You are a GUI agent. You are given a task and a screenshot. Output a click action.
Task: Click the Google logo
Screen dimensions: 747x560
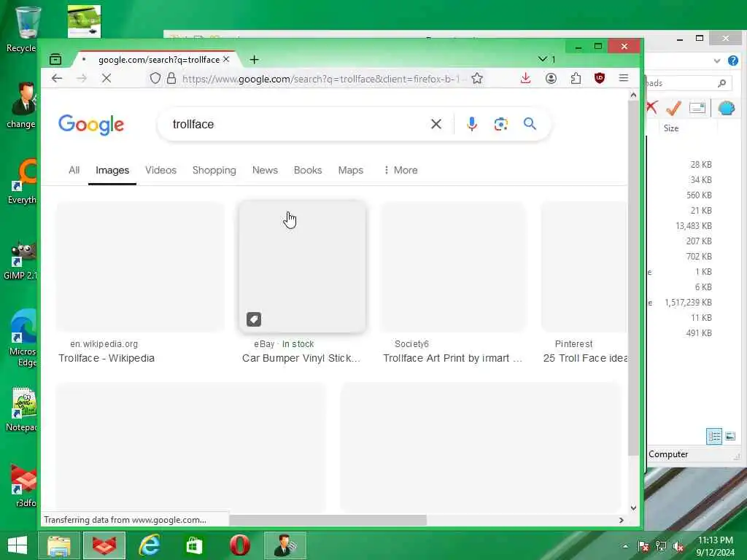[x=91, y=124]
